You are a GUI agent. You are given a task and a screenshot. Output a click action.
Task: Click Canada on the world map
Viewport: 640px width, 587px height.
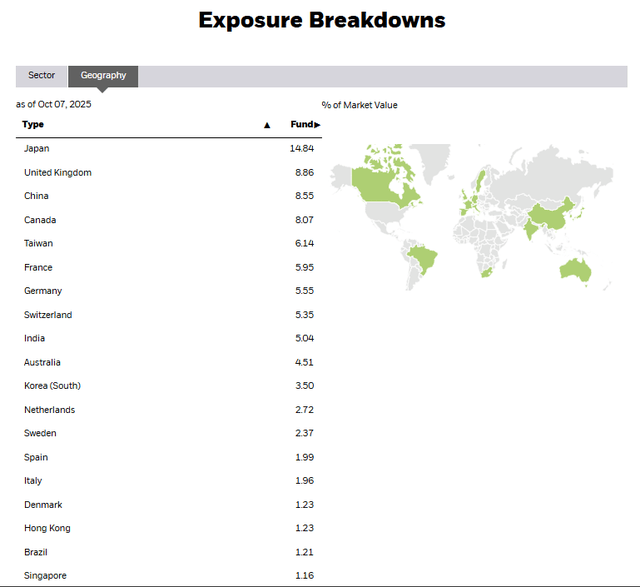pyautogui.click(x=378, y=184)
